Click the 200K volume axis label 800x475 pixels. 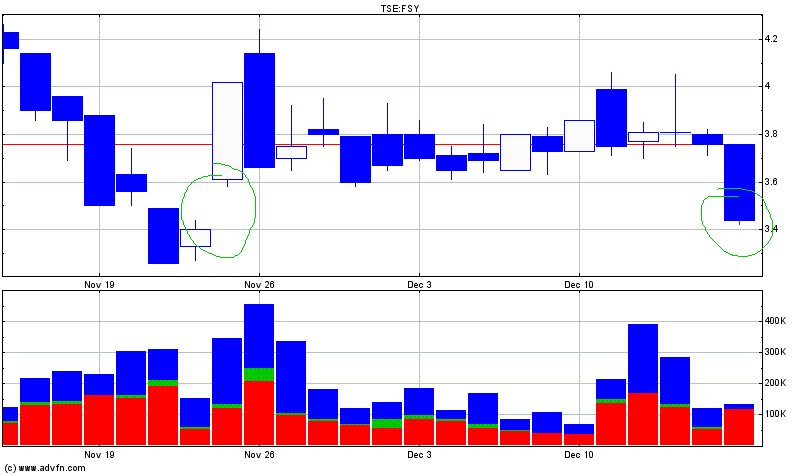776,383
